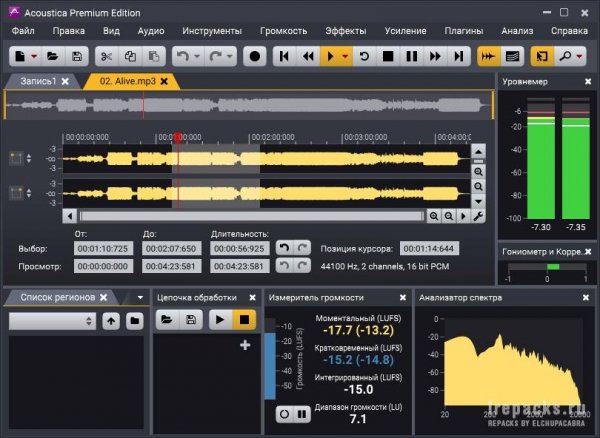Screen dimensions: 600x438
Task: Open the New file dropdown arrow
Action: (34, 57)
